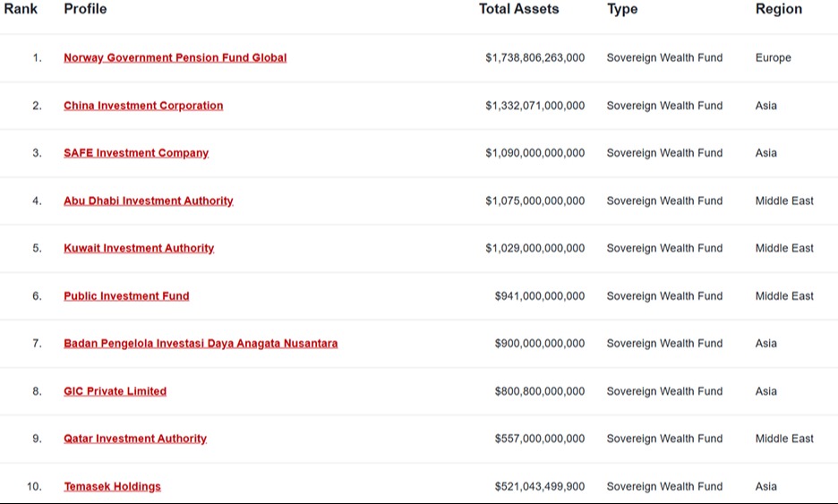Sort by the Total Assets column header
Image resolution: width=838 pixels, height=504 pixels.
click(x=518, y=9)
